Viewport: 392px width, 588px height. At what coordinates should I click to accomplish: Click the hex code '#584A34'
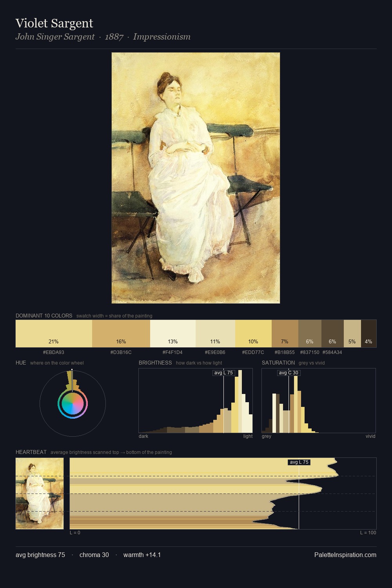[332, 352]
